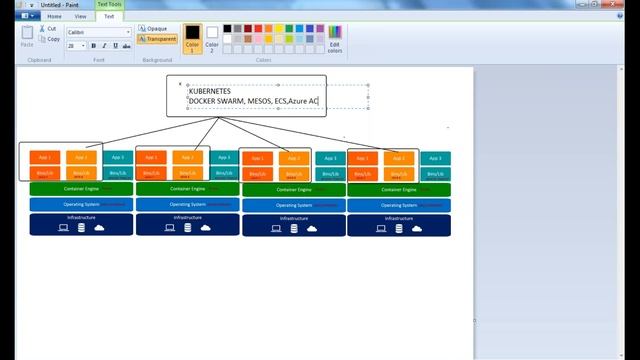Click cloud icon in second Infrastructure block
Image resolution: width=640 pixels, height=360 pixels.
point(206,228)
